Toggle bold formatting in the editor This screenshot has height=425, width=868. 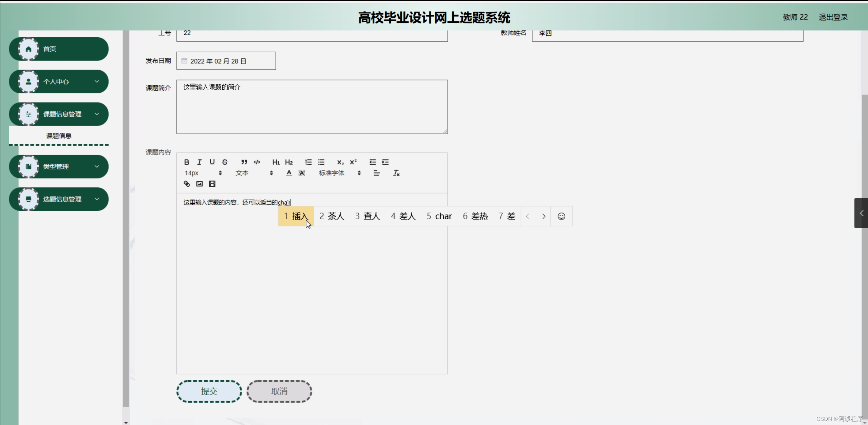click(x=187, y=162)
